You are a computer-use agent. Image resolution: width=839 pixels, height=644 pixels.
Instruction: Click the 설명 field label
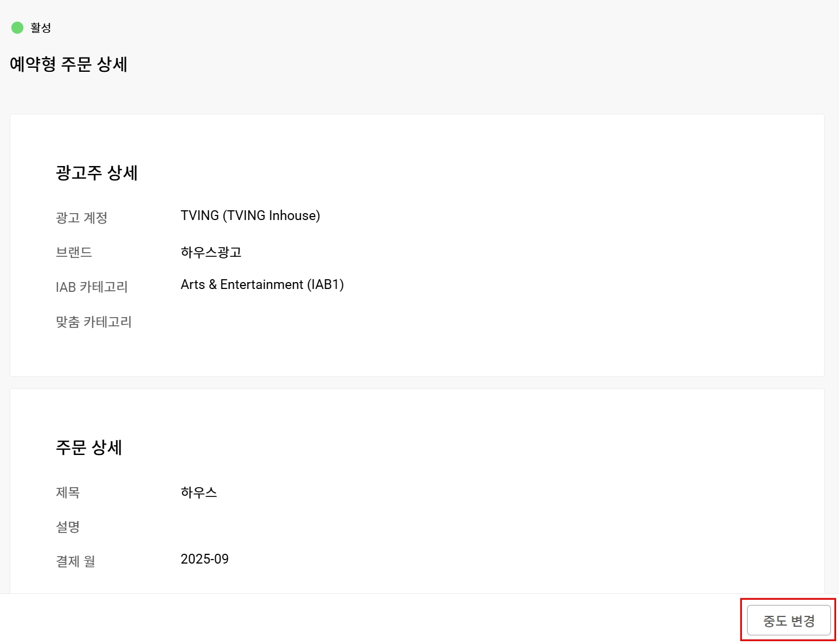(68, 527)
